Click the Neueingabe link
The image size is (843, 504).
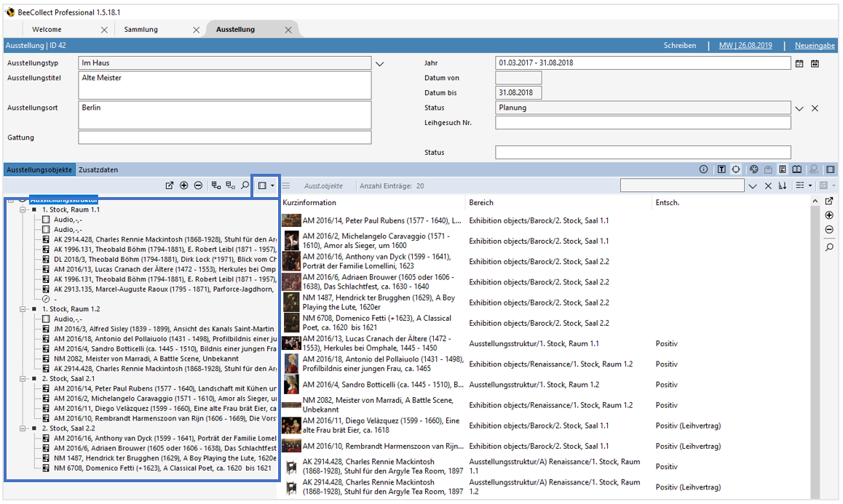(814, 45)
